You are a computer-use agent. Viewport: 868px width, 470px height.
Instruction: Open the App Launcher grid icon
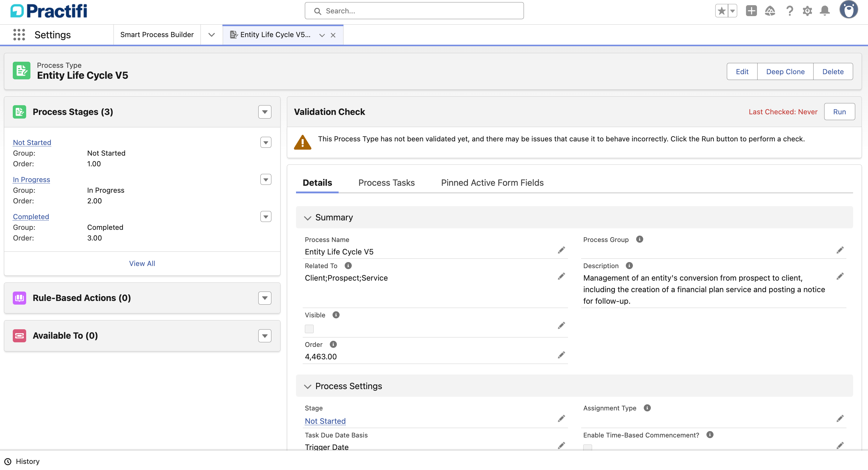point(19,35)
